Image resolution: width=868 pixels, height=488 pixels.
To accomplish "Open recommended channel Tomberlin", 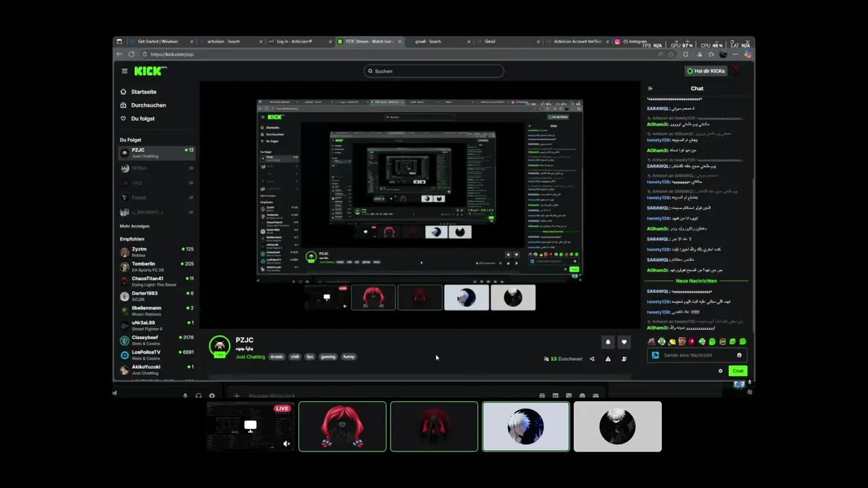I will (x=157, y=266).
